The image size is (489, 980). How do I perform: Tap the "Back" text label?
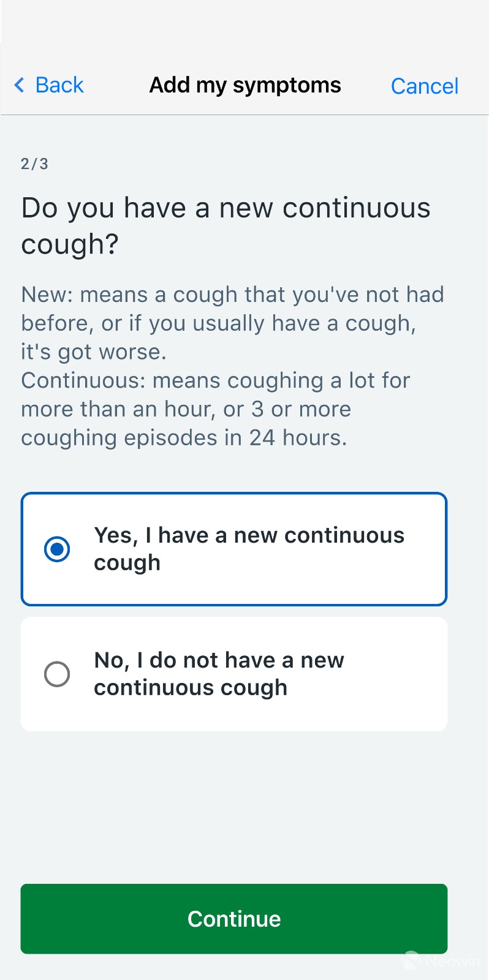click(x=59, y=85)
